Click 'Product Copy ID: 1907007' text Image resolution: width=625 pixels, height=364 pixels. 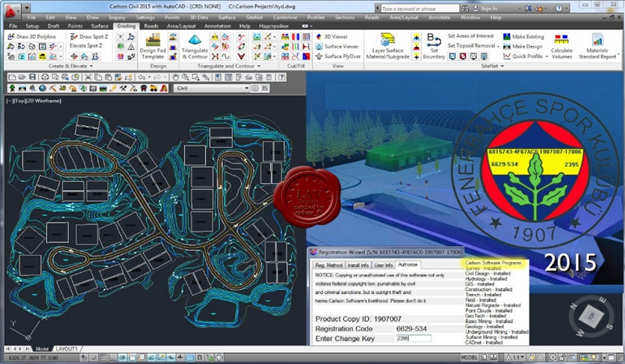(x=358, y=319)
